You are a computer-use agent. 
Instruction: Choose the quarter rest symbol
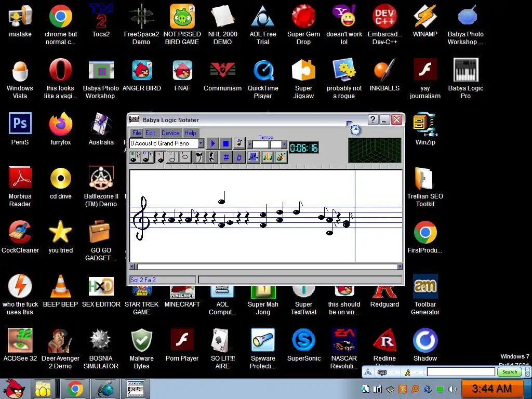coord(212,157)
